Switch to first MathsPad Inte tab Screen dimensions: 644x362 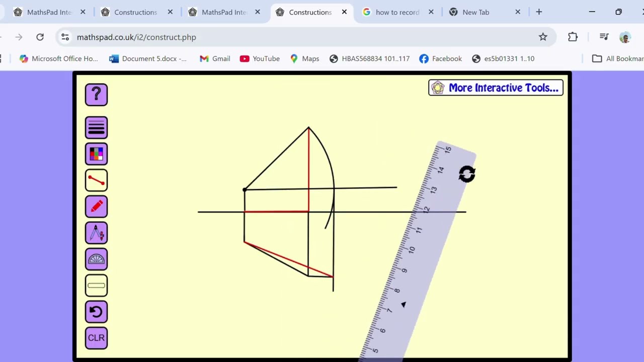coord(49,12)
